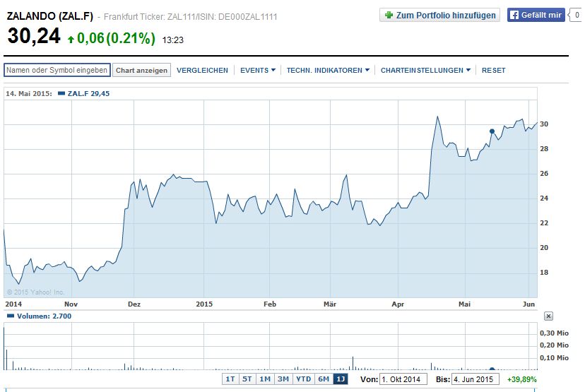Click the ZALANDO (ZAL.F) title
Viewport: 585px width, 392px height.
point(50,16)
